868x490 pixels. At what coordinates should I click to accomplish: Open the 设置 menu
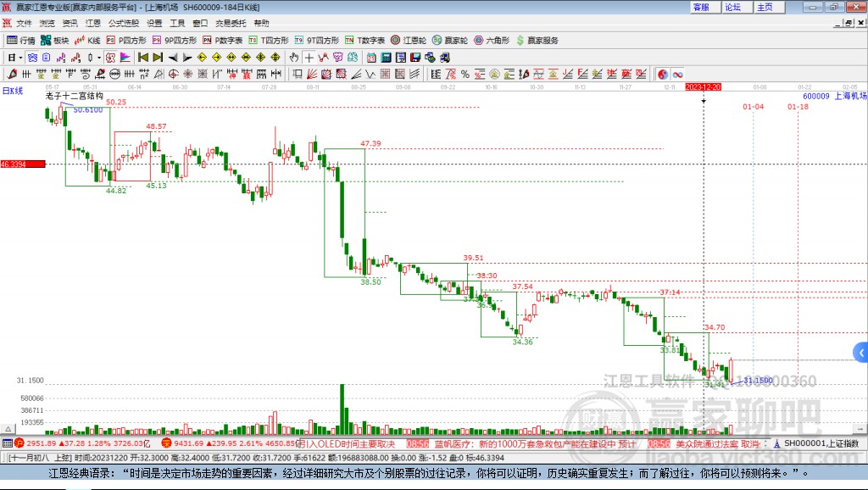154,23
